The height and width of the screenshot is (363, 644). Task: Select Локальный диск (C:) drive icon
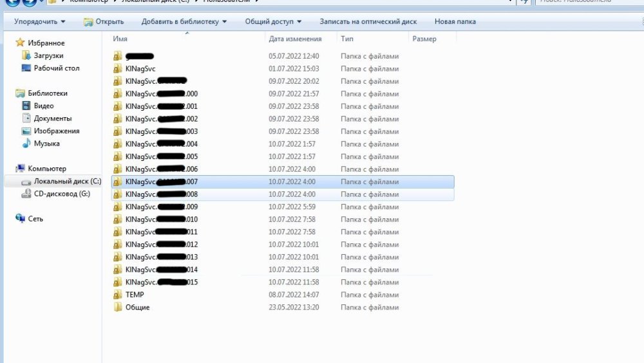point(26,181)
